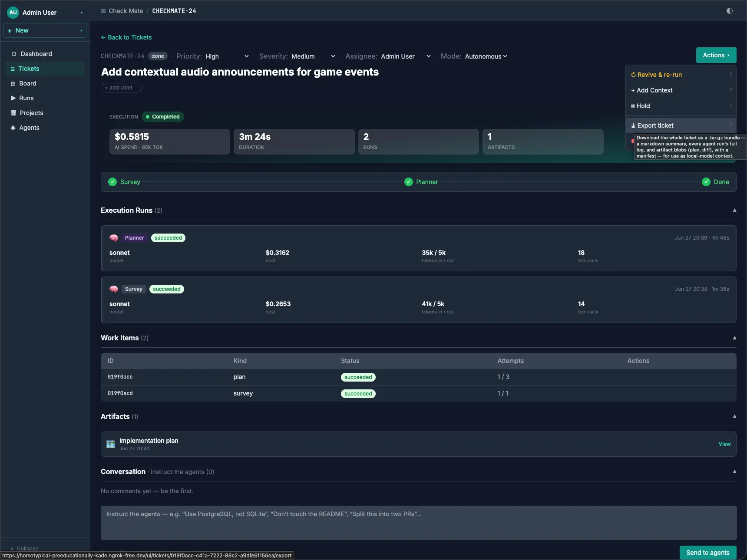Image resolution: width=747 pixels, height=560 pixels.
Task: Click the Board grid icon in sidebar
Action: pos(13,83)
